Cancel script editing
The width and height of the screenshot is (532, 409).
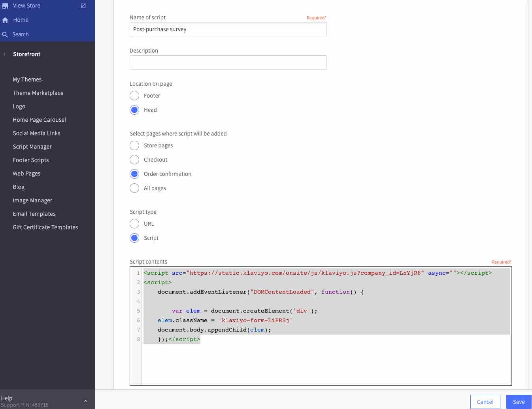pyautogui.click(x=485, y=401)
